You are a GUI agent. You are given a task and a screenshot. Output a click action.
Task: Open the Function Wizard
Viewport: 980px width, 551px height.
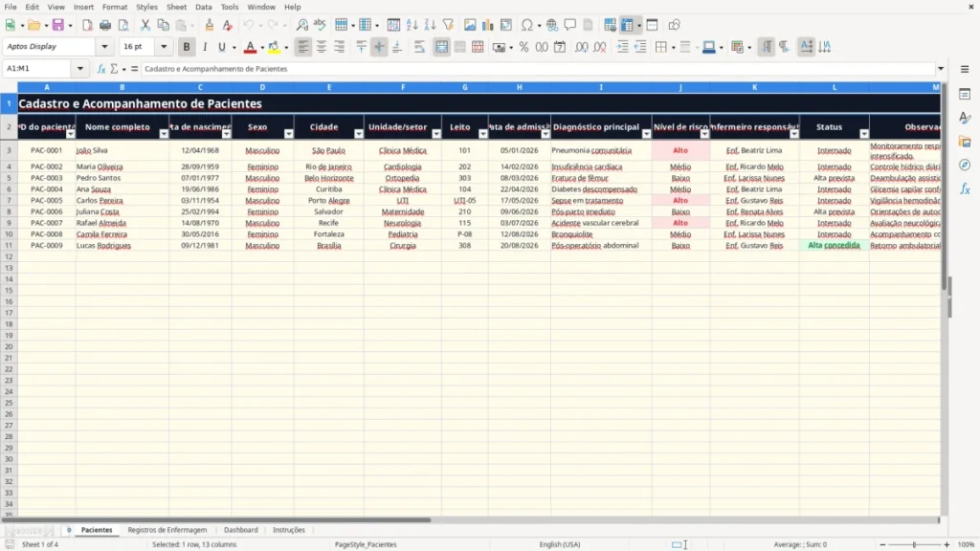(x=101, y=69)
